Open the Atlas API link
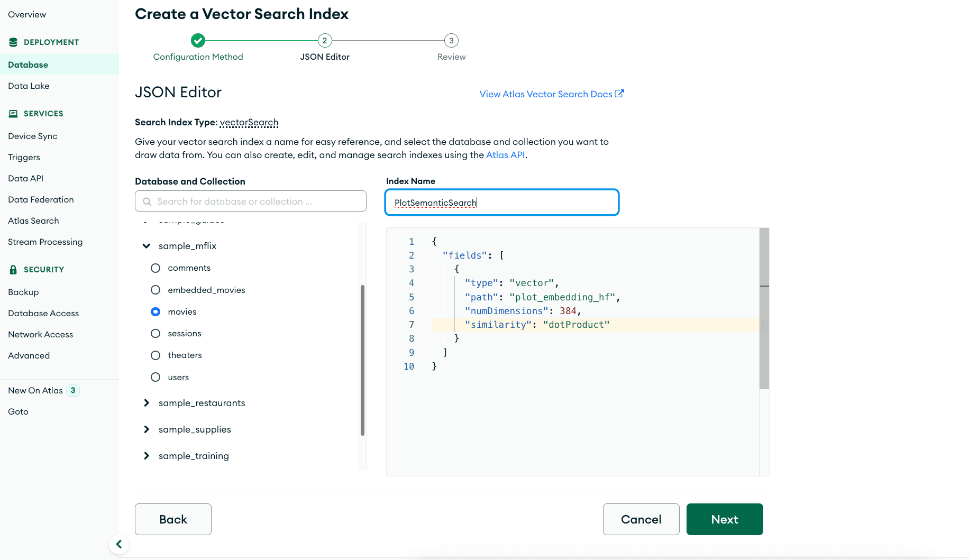The width and height of the screenshot is (969, 560). point(505,155)
